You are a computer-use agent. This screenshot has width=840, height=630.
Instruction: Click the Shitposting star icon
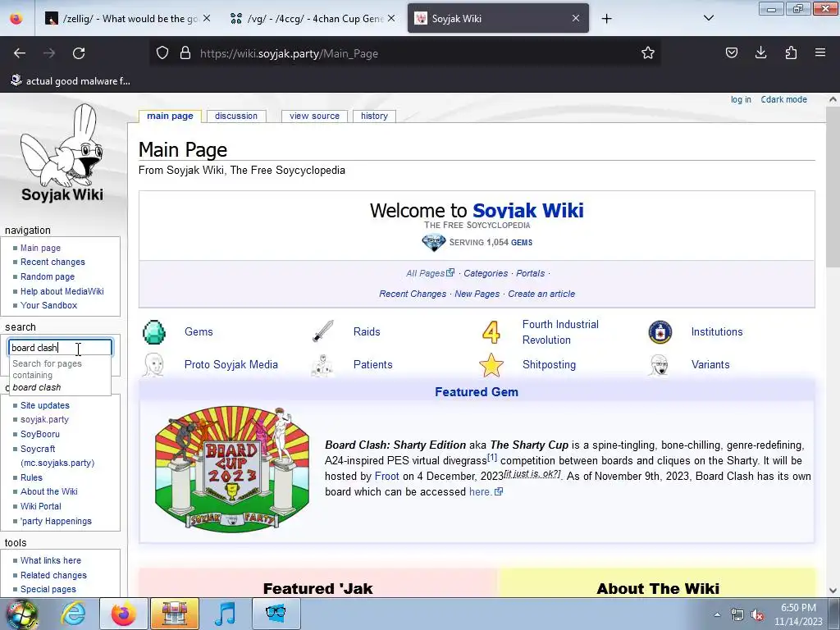(x=491, y=365)
